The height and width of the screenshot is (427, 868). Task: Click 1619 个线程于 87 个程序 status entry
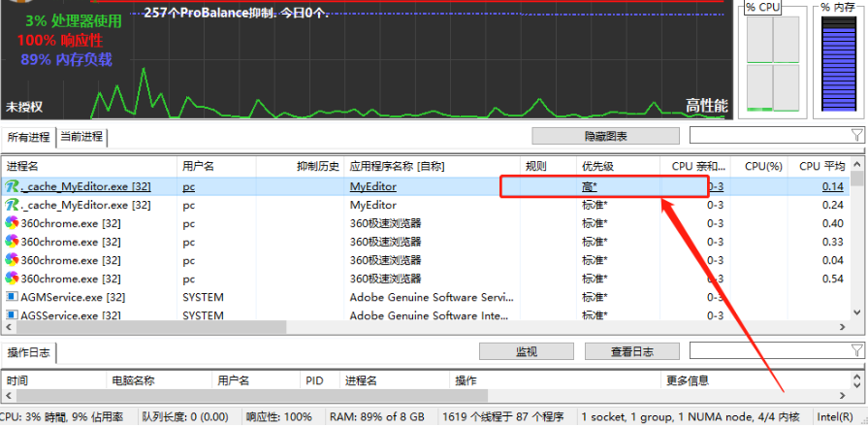click(502, 416)
